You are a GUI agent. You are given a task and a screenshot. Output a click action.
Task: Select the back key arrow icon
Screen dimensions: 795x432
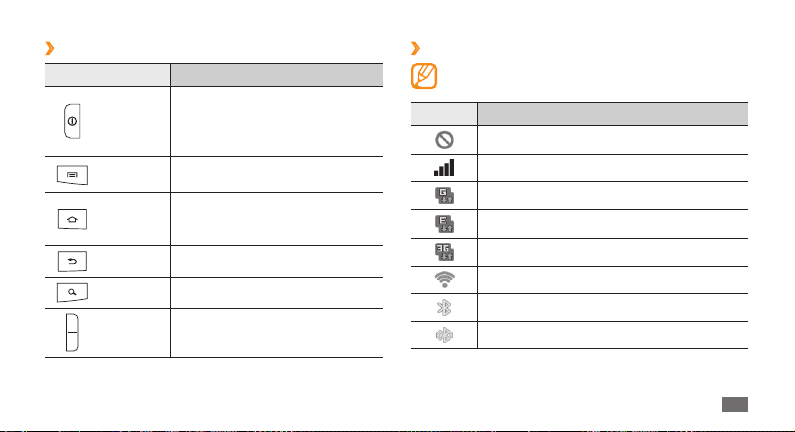[x=72, y=262]
